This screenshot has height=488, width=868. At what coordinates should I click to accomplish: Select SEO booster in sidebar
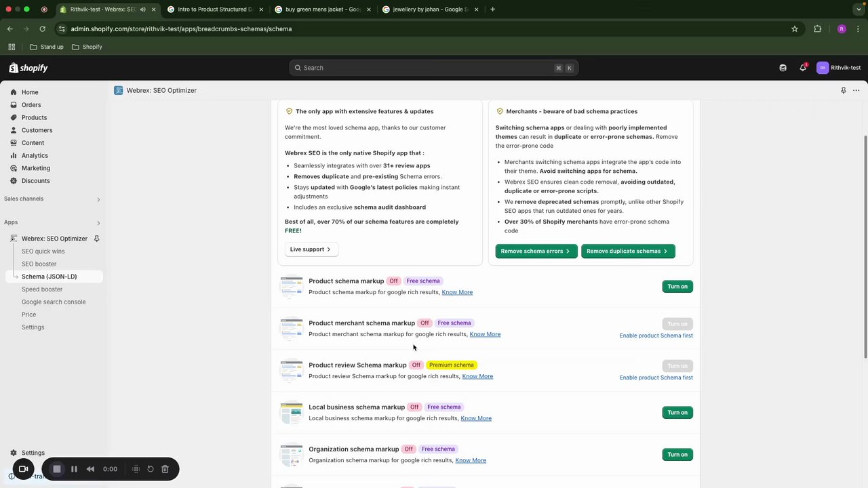39,264
